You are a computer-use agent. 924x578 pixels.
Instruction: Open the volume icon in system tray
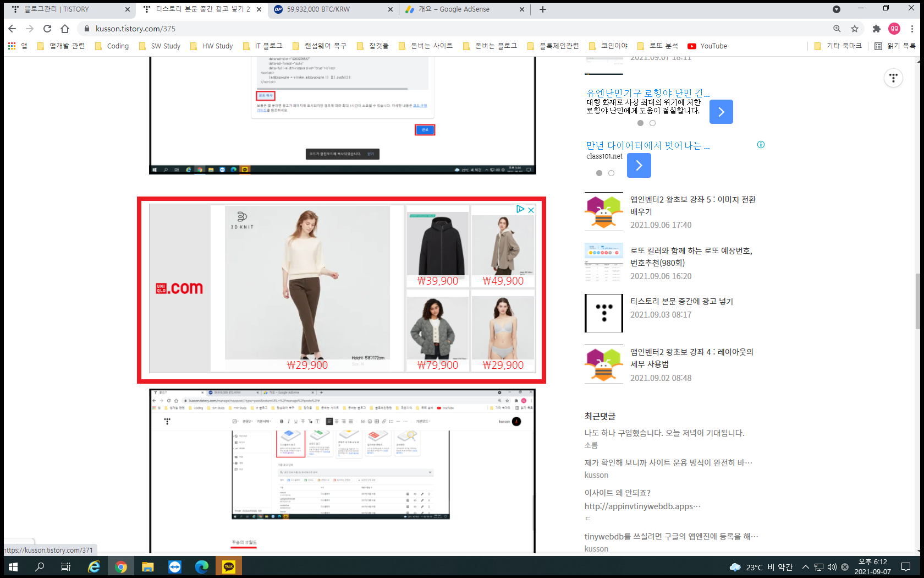[832, 567]
